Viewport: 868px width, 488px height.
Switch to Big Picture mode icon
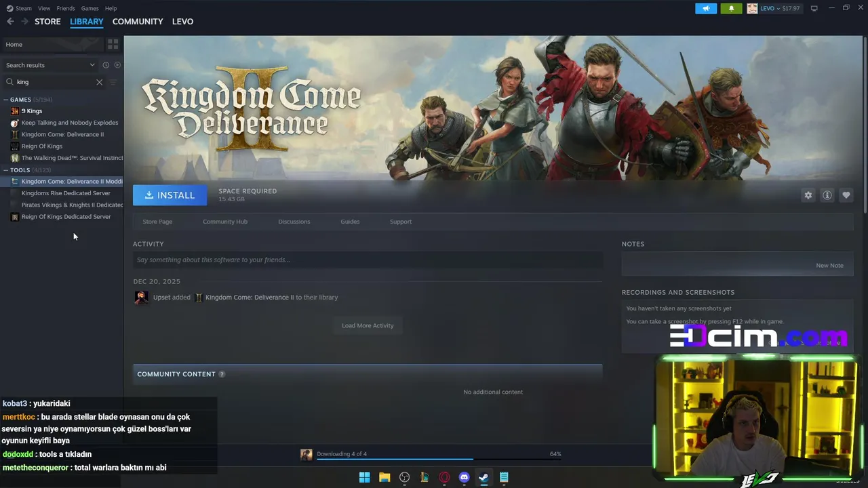click(814, 8)
